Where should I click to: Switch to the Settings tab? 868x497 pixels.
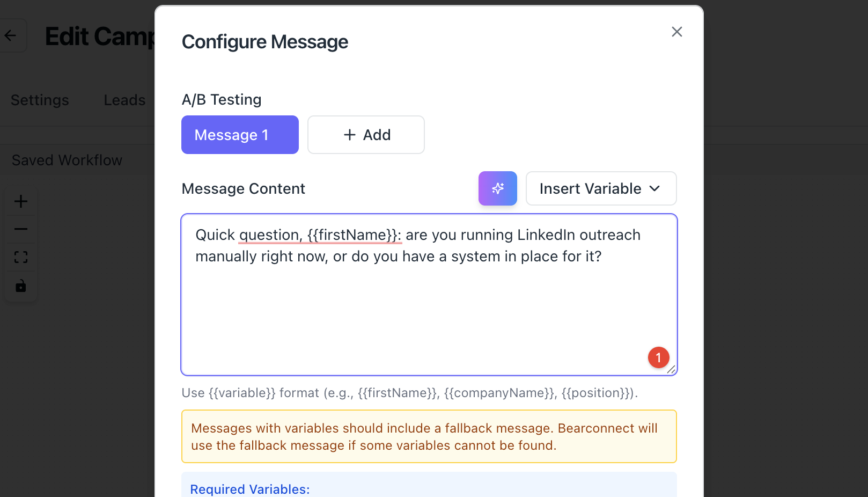click(40, 100)
